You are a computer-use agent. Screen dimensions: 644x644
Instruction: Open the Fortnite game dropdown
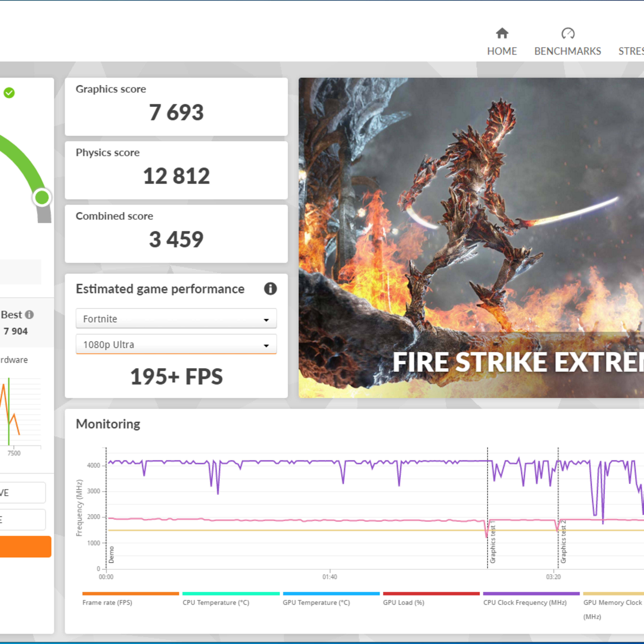tap(176, 319)
